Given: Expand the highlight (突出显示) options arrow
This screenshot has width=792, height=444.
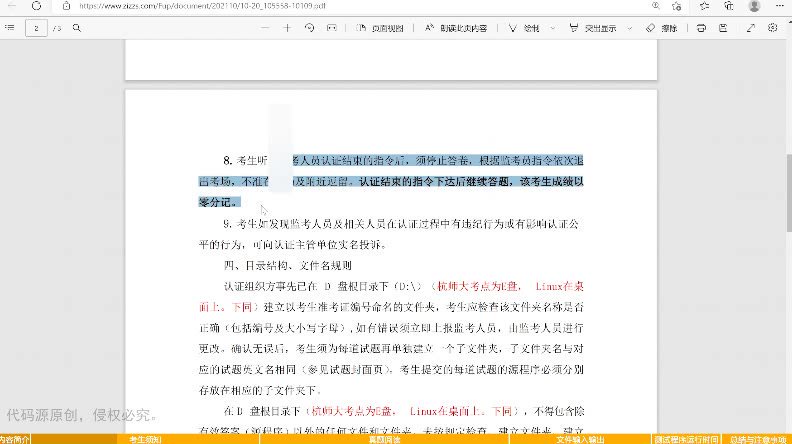Looking at the screenshot, I should point(628,28).
